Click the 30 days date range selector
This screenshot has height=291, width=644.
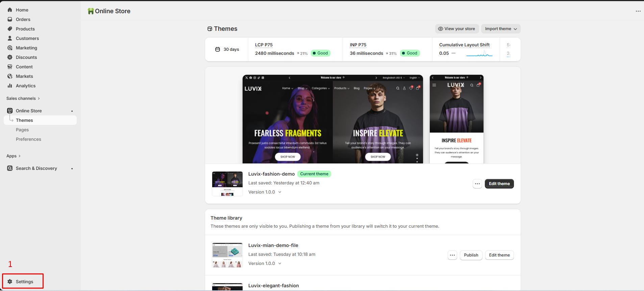point(227,49)
